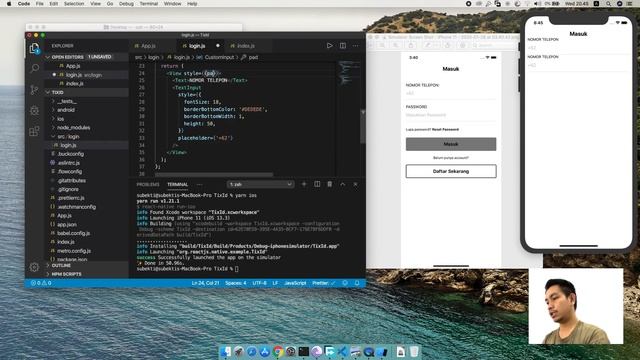The width and height of the screenshot is (640, 360).
Task: Open the Trash in the dock
Action: pos(414,351)
